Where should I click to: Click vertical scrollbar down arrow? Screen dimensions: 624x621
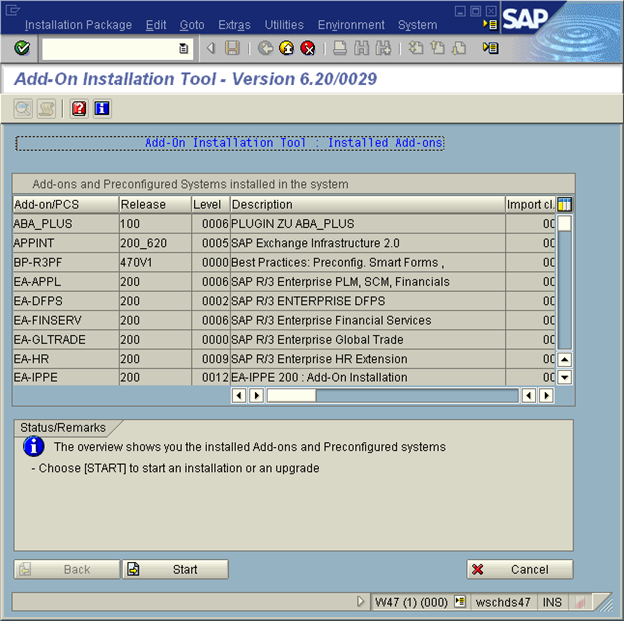click(564, 377)
